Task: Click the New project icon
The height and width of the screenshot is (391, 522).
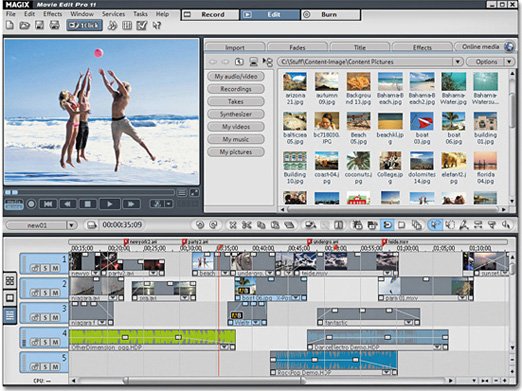Action: pyautogui.click(x=10, y=25)
